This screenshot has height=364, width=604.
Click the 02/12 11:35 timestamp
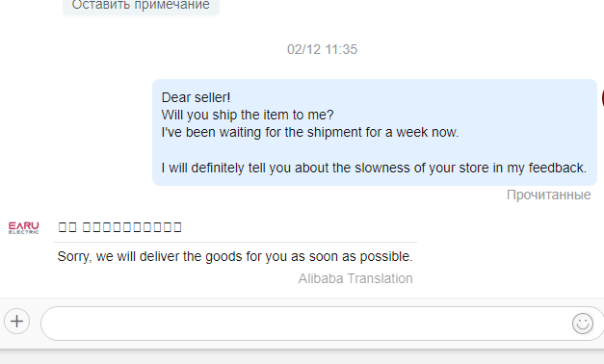[322, 49]
